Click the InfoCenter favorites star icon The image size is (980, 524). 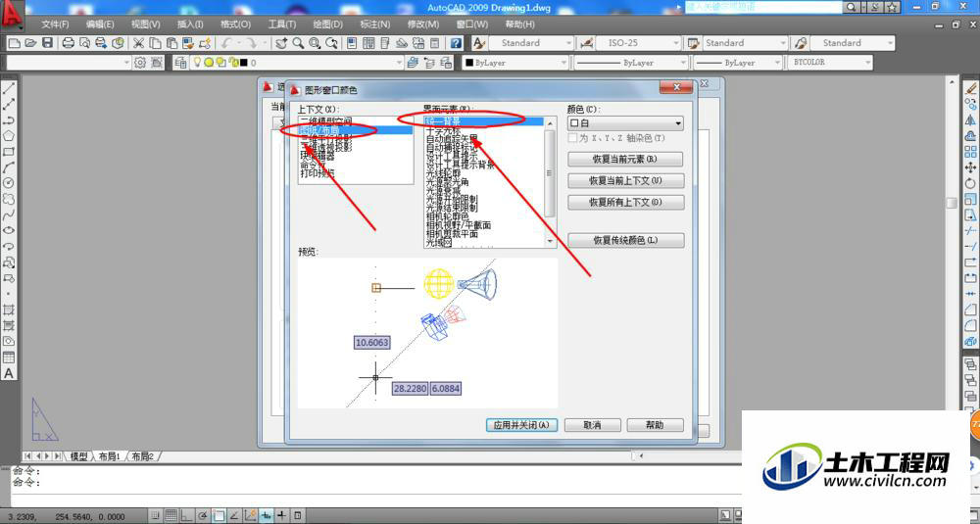(x=893, y=7)
